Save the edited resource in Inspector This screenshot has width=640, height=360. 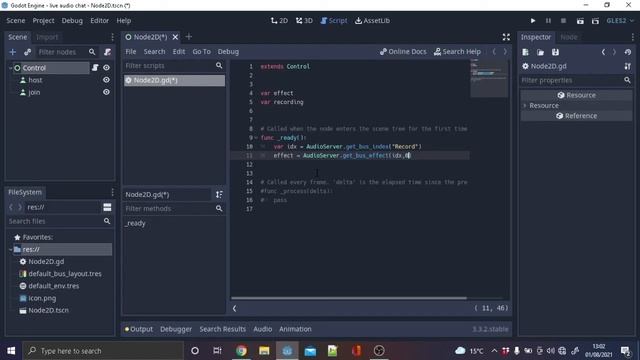pyautogui.click(x=555, y=52)
